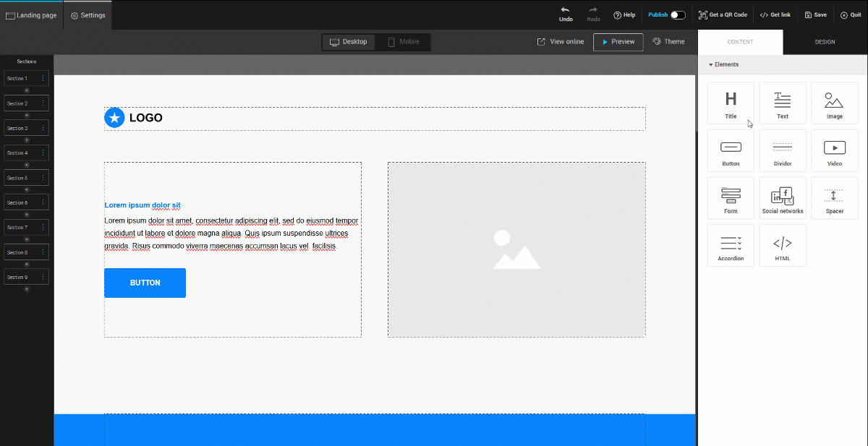The height and width of the screenshot is (446, 868).
Task: Select the Title element tile
Action: pyautogui.click(x=731, y=103)
